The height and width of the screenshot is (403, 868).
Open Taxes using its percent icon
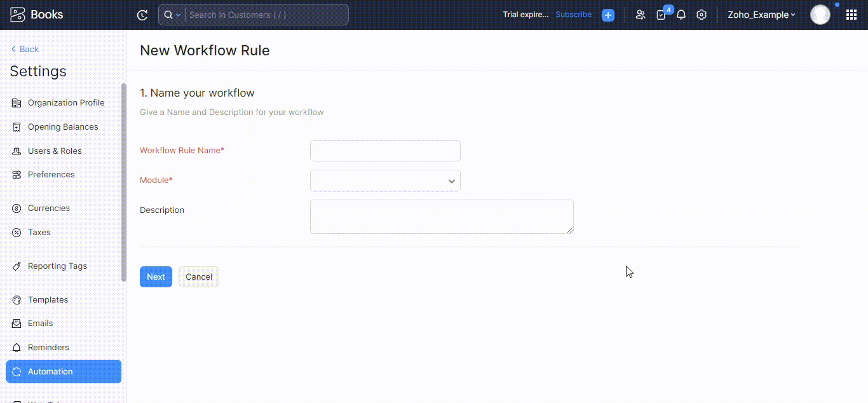pyautogui.click(x=17, y=232)
